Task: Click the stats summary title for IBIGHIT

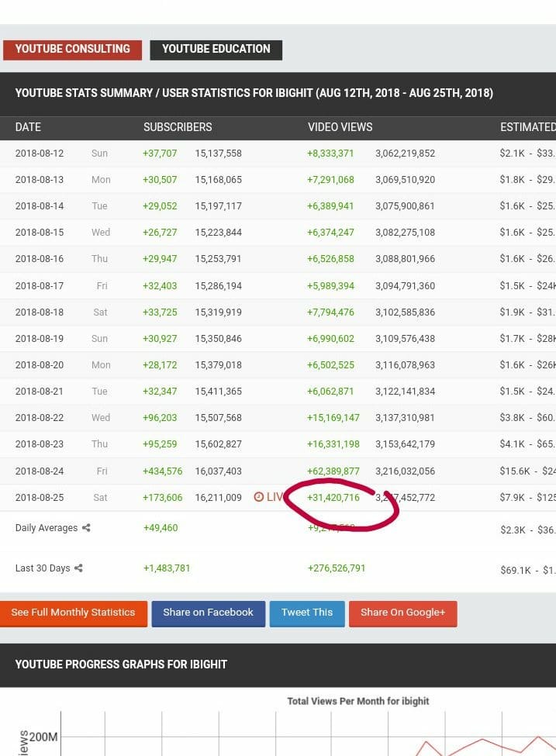Action: coord(254,93)
